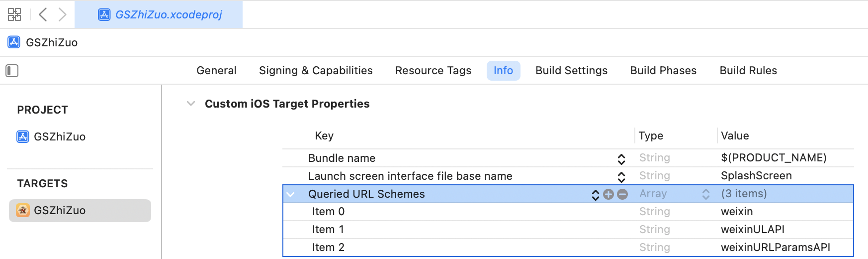Toggle the project and targets list sidebar

pos(12,71)
